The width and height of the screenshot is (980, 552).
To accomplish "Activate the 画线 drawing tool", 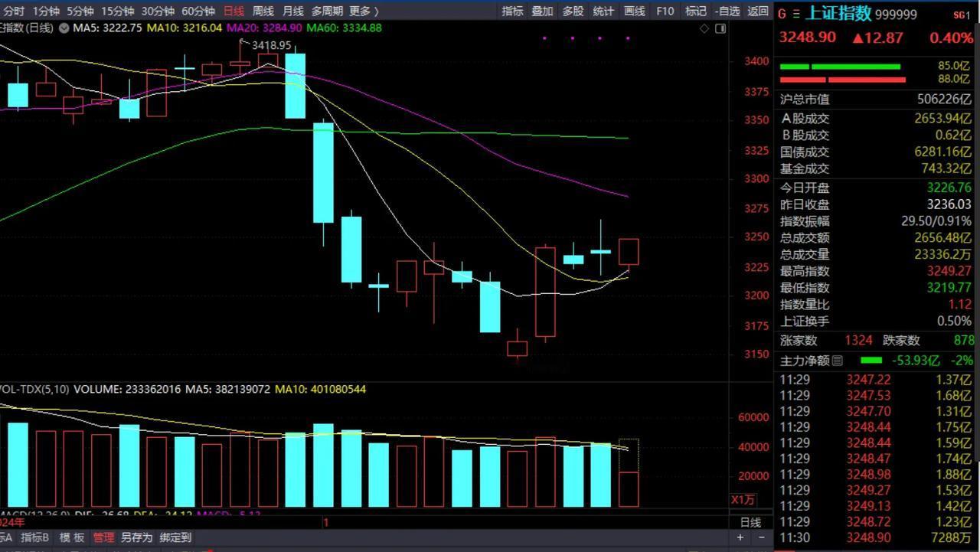I will coord(635,11).
